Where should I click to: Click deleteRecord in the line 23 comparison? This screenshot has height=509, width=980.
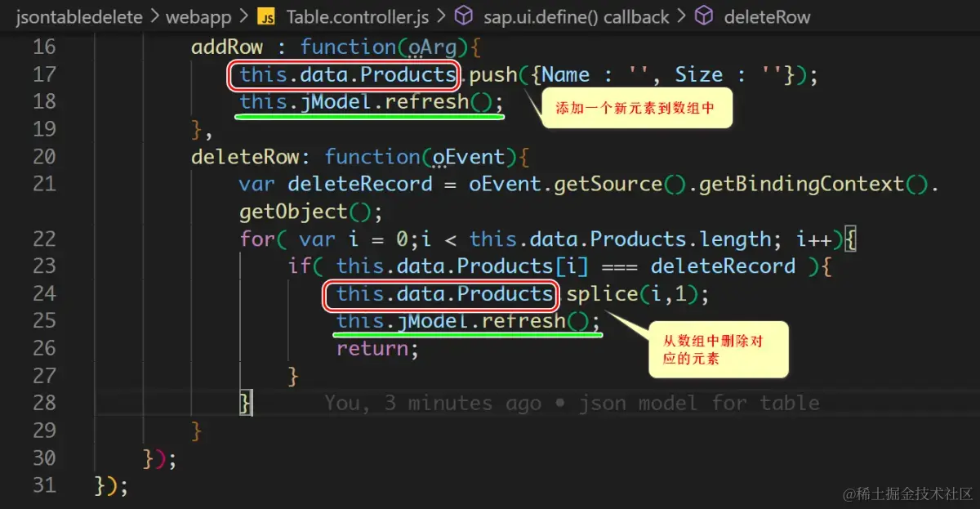(x=723, y=266)
